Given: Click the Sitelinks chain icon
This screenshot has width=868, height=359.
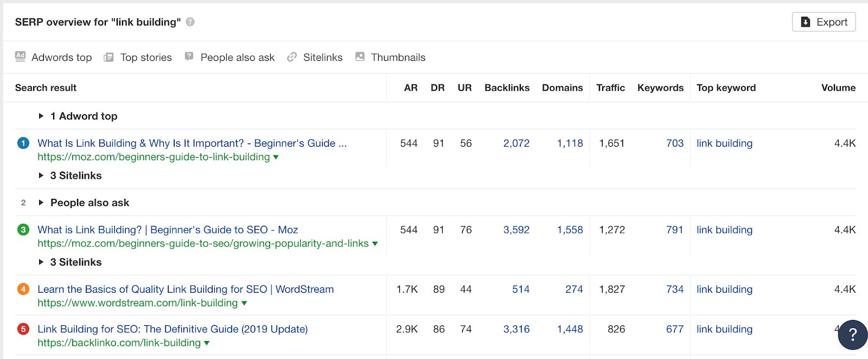Looking at the screenshot, I should (x=292, y=57).
